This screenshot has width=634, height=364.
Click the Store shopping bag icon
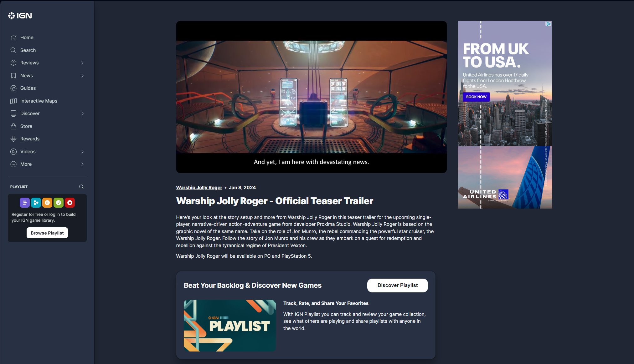point(13,126)
